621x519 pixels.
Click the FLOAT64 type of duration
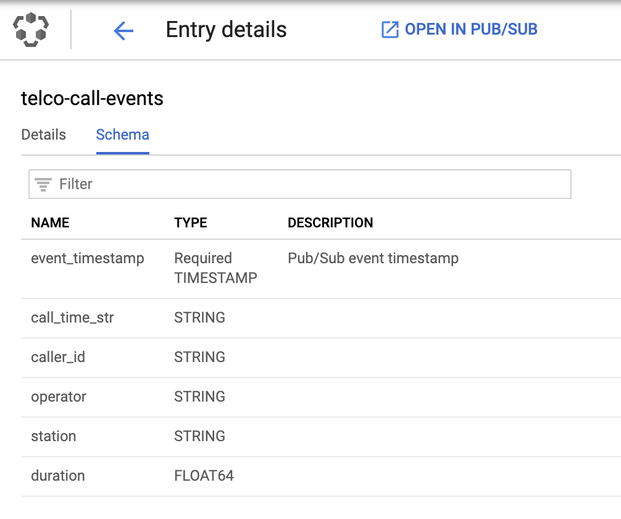204,476
